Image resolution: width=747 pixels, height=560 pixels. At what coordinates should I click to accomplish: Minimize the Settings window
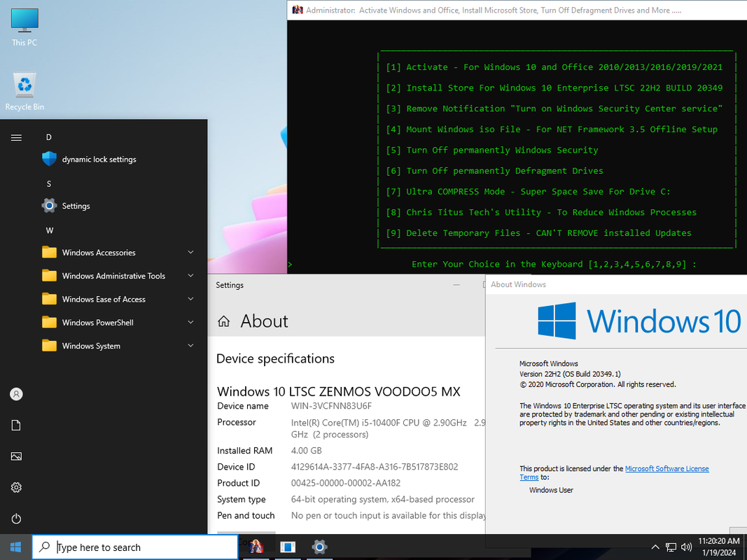456,285
